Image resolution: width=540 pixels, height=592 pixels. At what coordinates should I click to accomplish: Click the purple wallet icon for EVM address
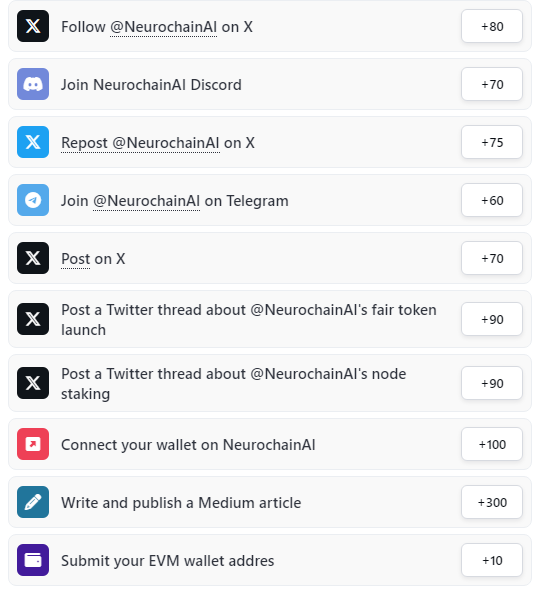pos(33,560)
